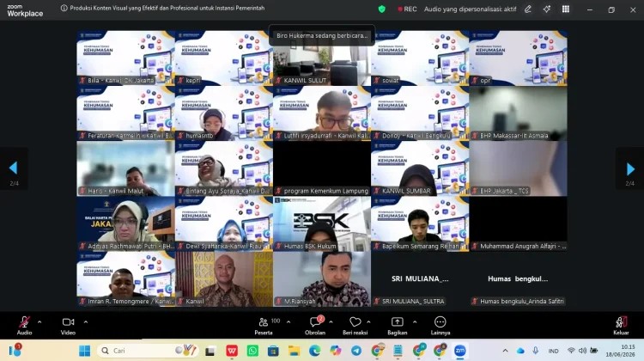Open Task View icon in taskbar
This screenshot has width=644, height=361.
[x=210, y=352]
